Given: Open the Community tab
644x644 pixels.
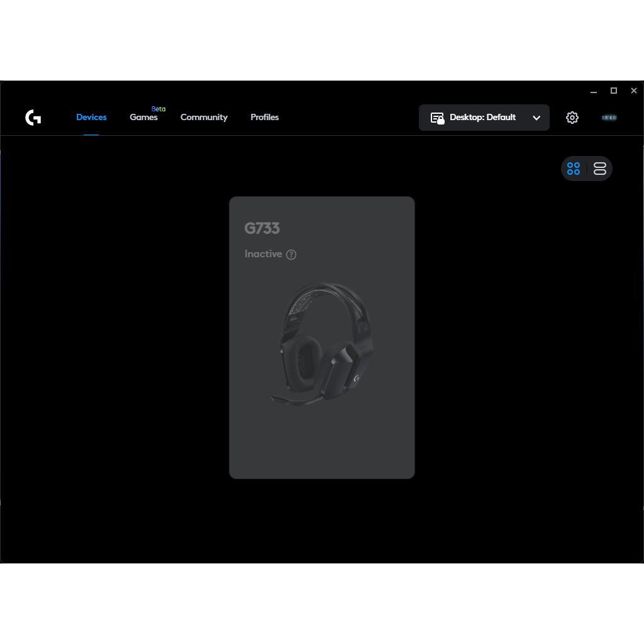Looking at the screenshot, I should [204, 117].
